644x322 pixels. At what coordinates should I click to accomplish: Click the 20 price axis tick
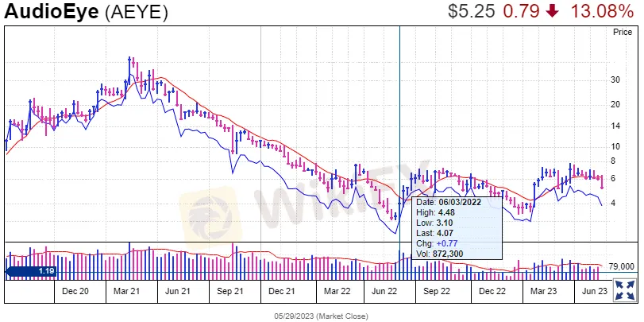pos(615,104)
